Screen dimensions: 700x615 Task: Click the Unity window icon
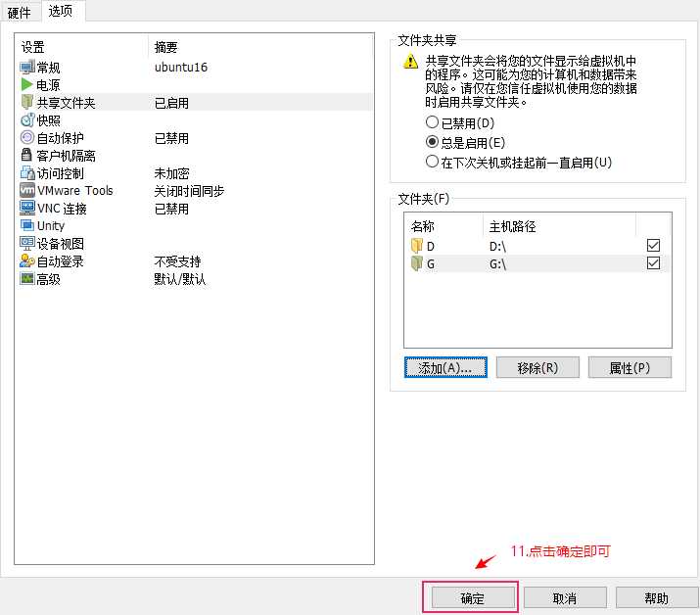pos(27,225)
